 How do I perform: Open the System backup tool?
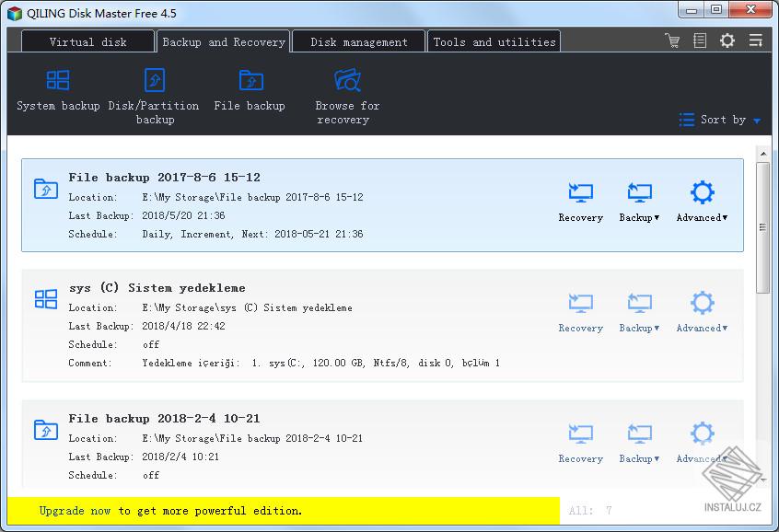[58, 90]
